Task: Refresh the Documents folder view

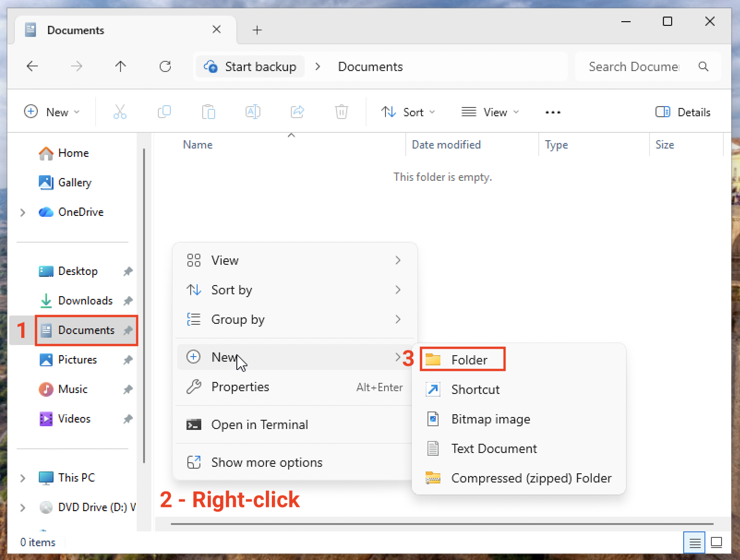Action: tap(165, 66)
